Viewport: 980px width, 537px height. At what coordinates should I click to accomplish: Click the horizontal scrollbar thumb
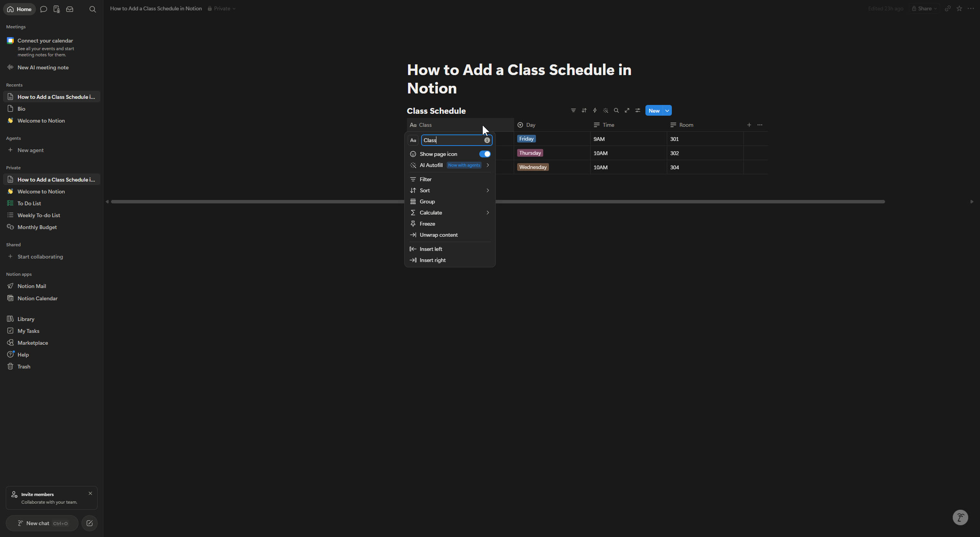(x=498, y=201)
